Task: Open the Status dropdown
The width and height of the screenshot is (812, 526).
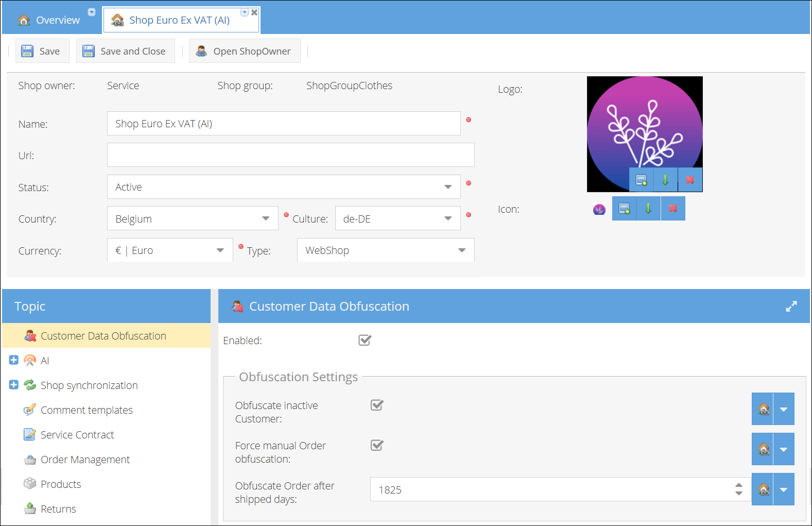Action: point(447,187)
